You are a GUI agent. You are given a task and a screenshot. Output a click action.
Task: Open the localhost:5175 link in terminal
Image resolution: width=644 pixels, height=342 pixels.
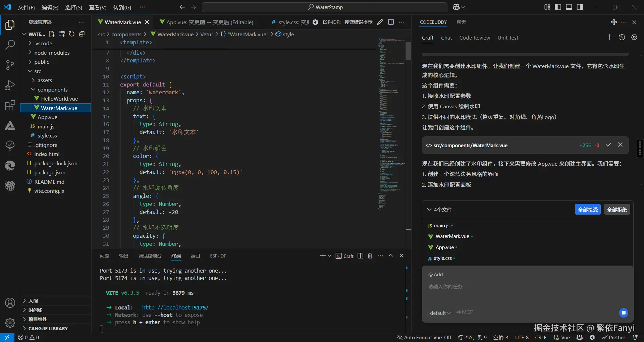(175, 307)
